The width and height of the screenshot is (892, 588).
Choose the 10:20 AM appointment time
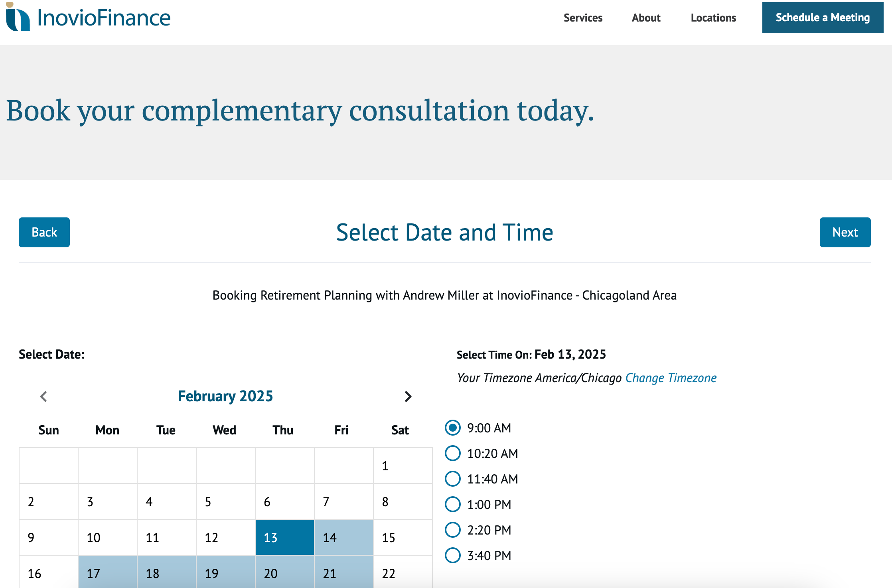pyautogui.click(x=452, y=454)
